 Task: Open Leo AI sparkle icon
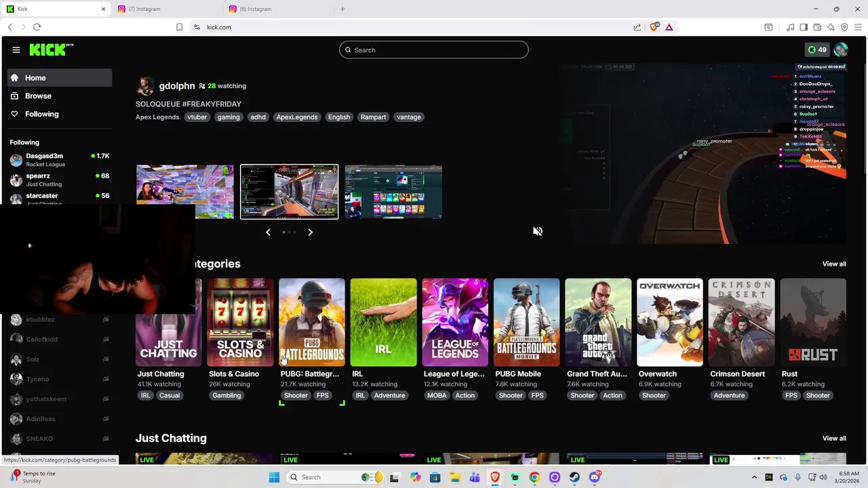coord(831,27)
